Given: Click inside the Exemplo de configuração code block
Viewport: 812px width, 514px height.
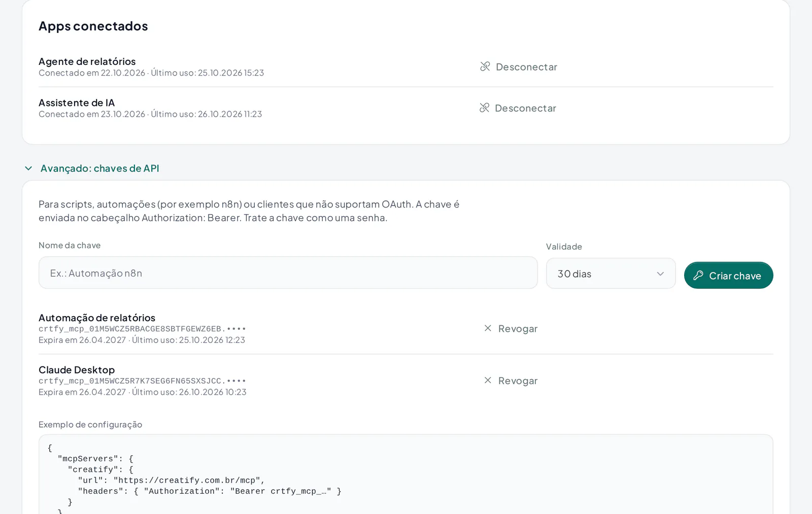Looking at the screenshot, I should click(x=405, y=474).
